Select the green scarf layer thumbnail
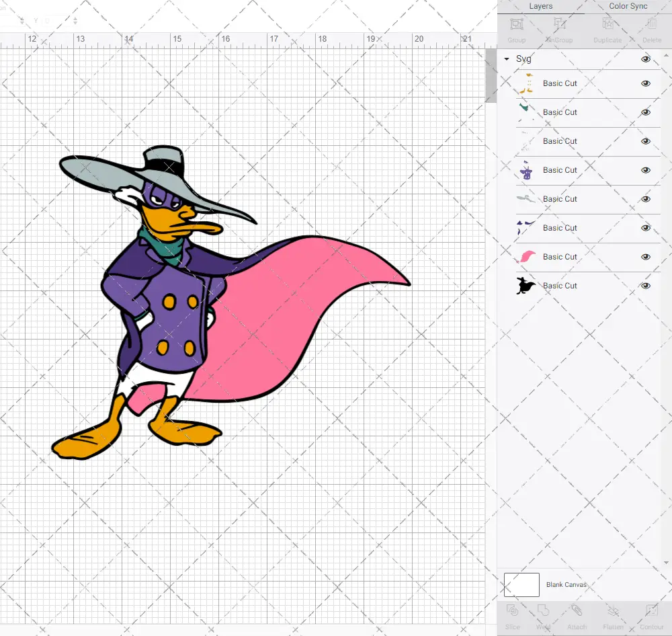The image size is (672, 636). [x=526, y=112]
